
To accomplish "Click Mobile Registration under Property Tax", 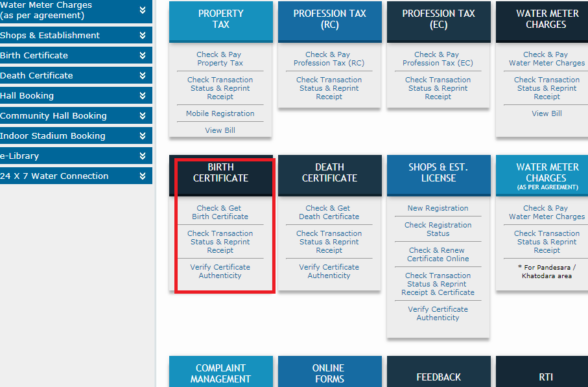I will 220,113.
